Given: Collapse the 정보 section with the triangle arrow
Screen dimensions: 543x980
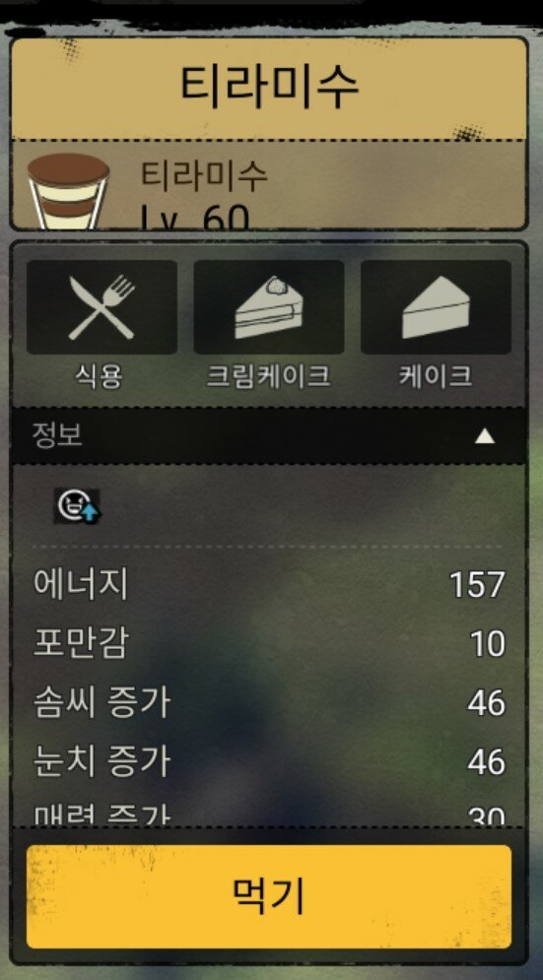Looking at the screenshot, I should (484, 436).
